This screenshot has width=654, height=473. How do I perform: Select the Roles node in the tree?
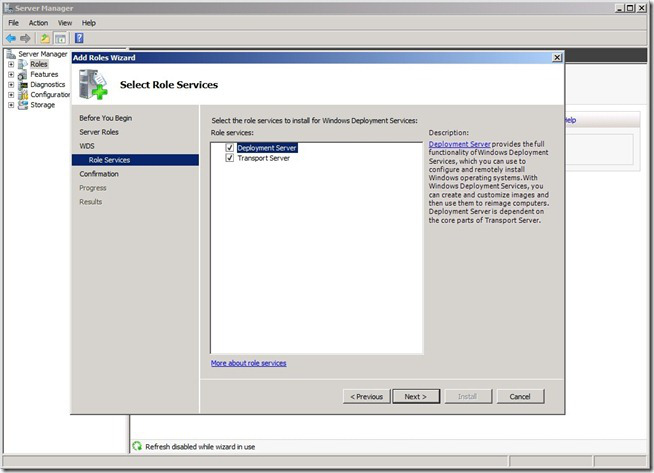coord(38,64)
